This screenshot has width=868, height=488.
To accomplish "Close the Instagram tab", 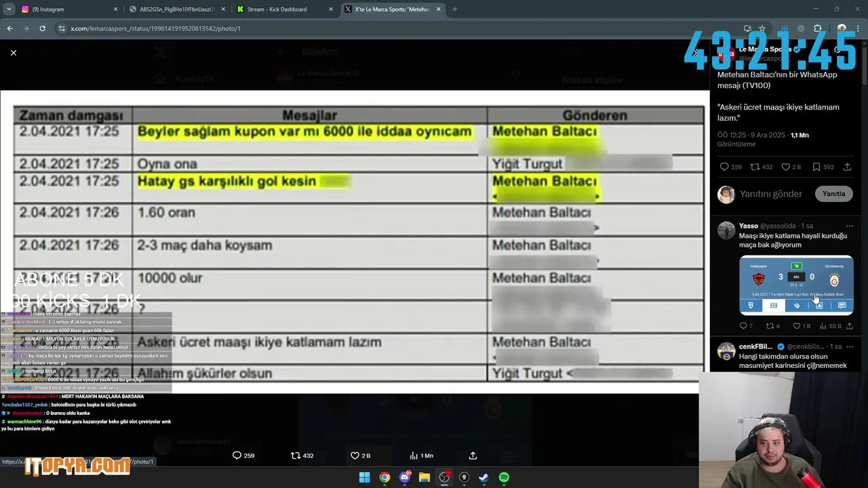I will (x=115, y=9).
